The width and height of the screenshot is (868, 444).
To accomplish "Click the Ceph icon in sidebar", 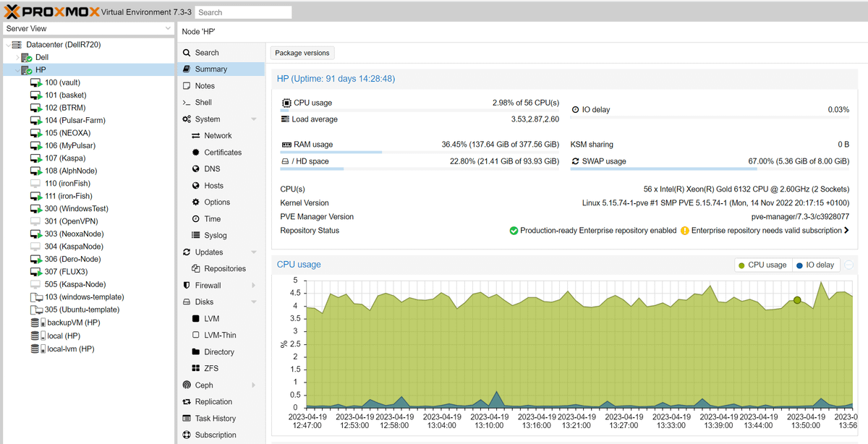I will point(187,385).
